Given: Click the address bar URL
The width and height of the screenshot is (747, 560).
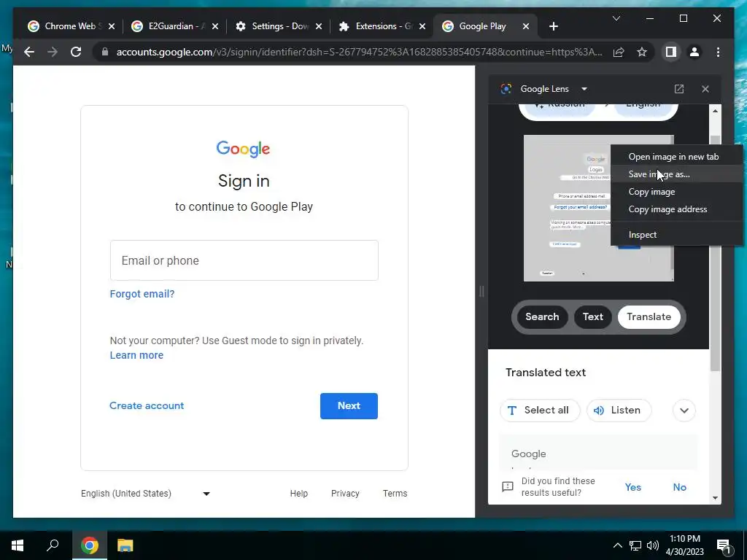Looking at the screenshot, I should click(359, 52).
